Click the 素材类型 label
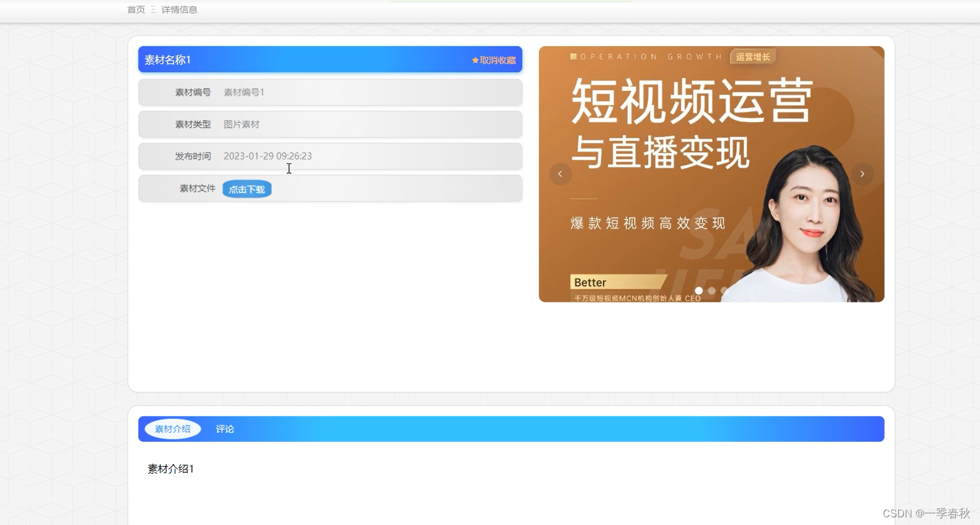The image size is (980, 525). (193, 124)
